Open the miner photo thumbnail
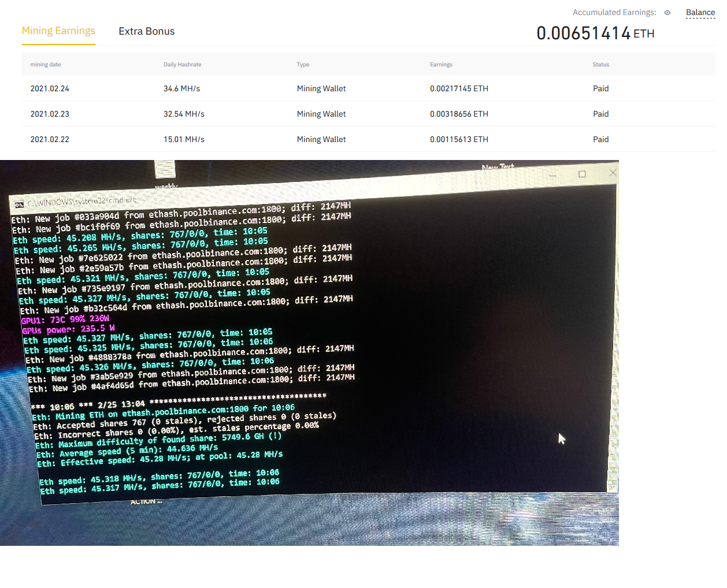This screenshot has width=727, height=588. [309, 353]
